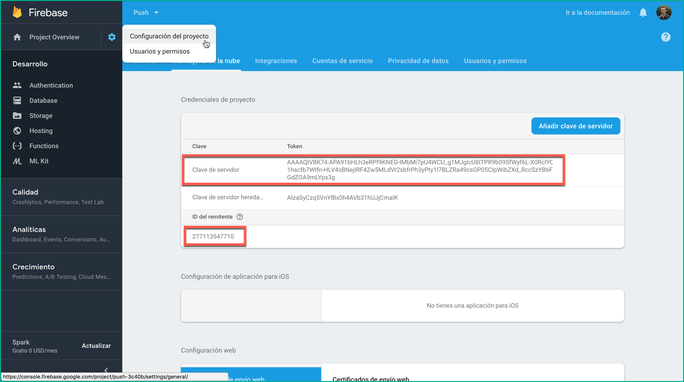Switch to Usuarios y permisos tab
684x382 pixels.
pos(495,61)
